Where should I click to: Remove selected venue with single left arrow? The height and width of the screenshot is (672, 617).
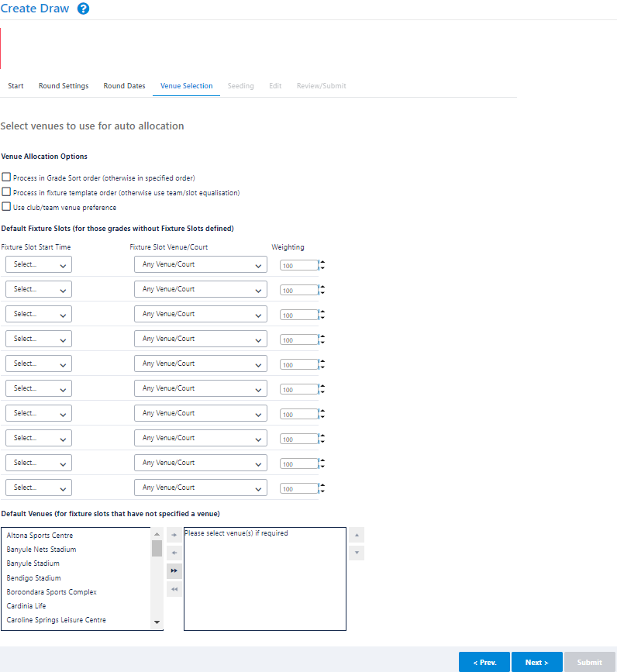click(174, 553)
